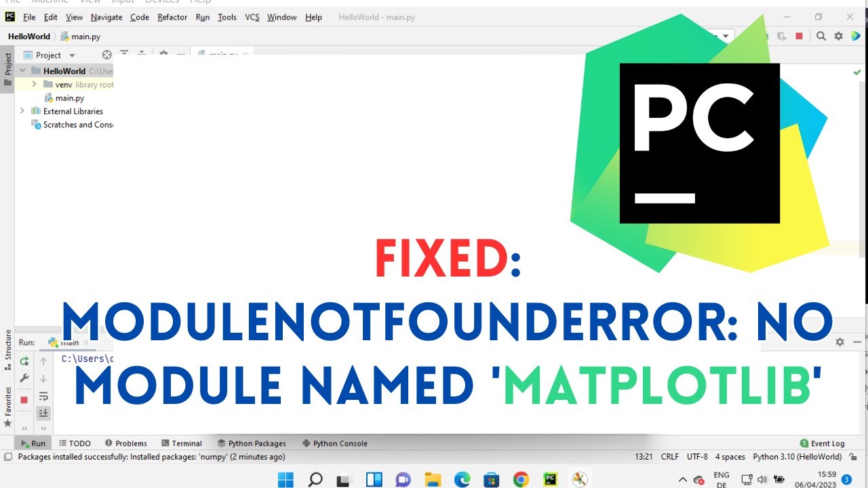Click the red Stop icon in Run panel
This screenshot has height=488, width=868.
(x=24, y=400)
